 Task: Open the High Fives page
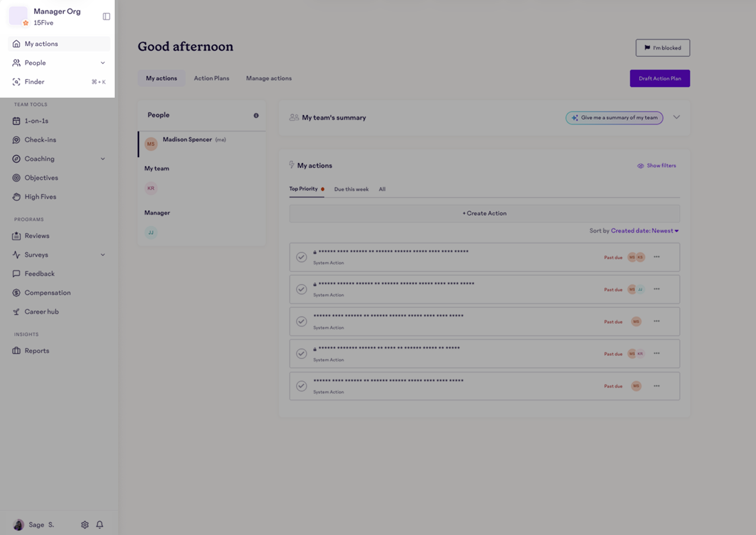coord(40,196)
